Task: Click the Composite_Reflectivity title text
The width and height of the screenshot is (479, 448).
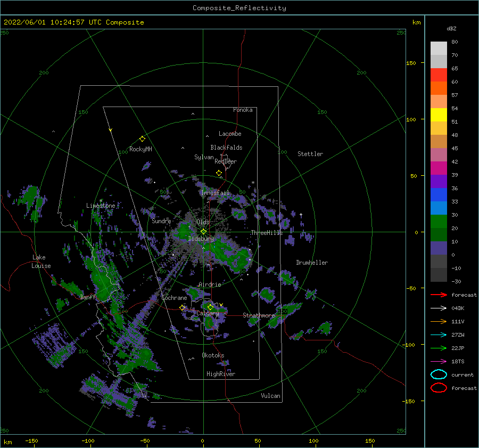Action: click(240, 8)
